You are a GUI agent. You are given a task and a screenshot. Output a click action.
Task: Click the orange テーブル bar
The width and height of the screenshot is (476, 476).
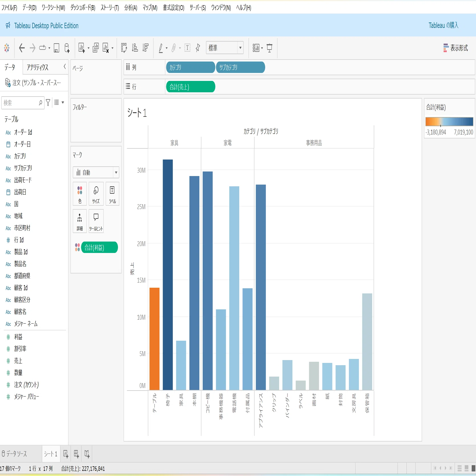tap(154, 339)
